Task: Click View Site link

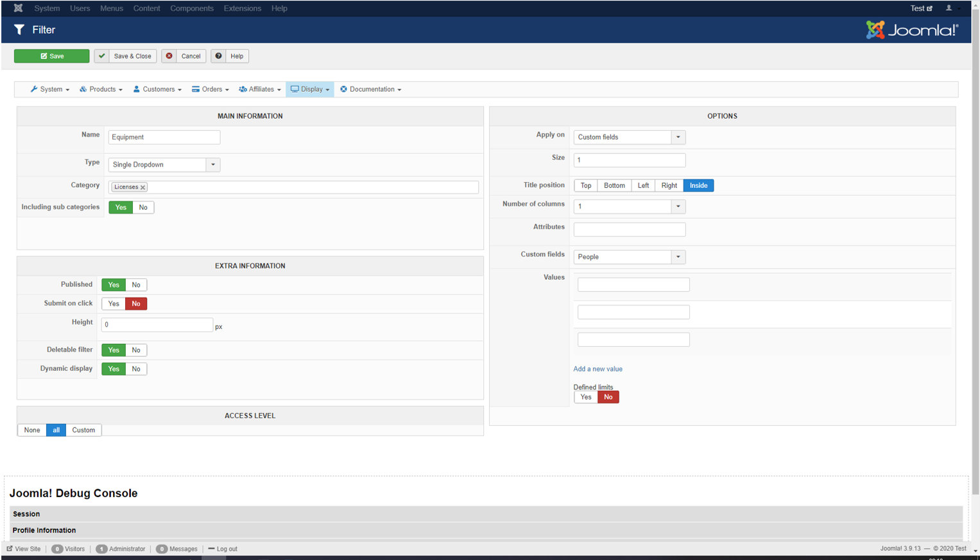Action: [24, 549]
